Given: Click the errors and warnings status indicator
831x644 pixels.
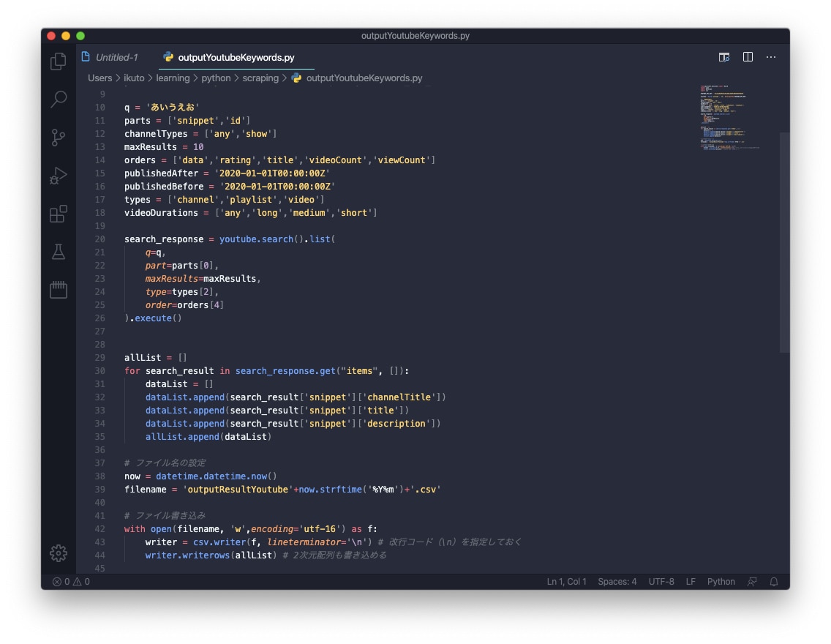Looking at the screenshot, I should tap(71, 582).
